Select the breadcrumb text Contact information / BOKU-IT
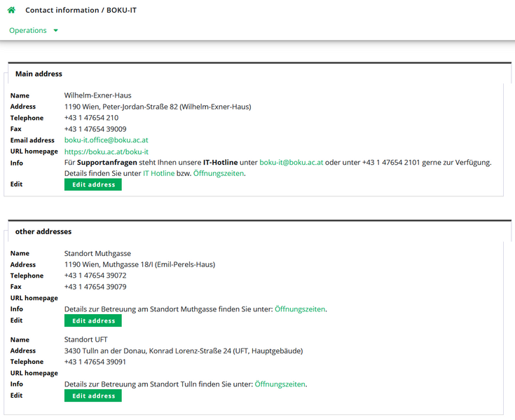The image size is (515, 420). pos(81,11)
